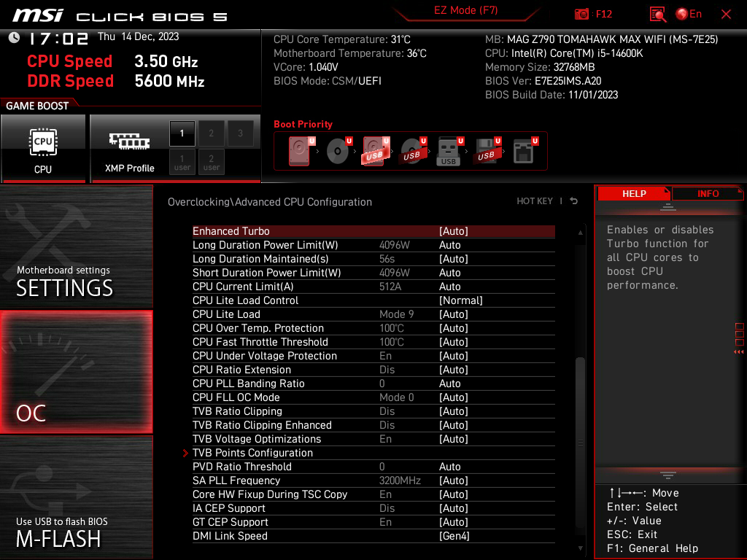Open the BIOS search magnifier icon
The image size is (747, 560).
coord(657,15)
